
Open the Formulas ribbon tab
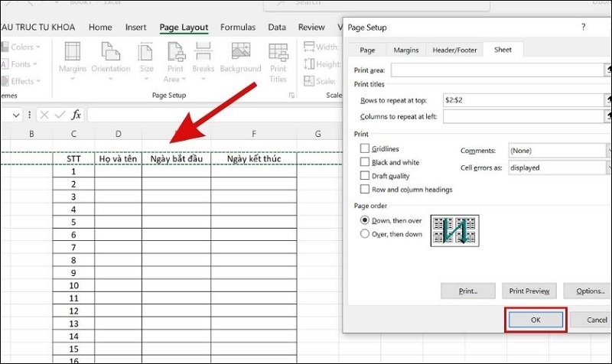(238, 28)
